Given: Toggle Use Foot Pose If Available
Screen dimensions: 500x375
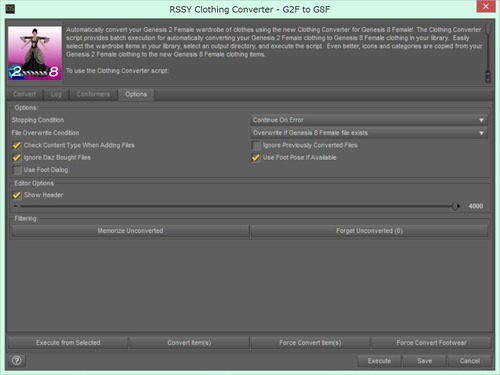Looking at the screenshot, I should 256,158.
